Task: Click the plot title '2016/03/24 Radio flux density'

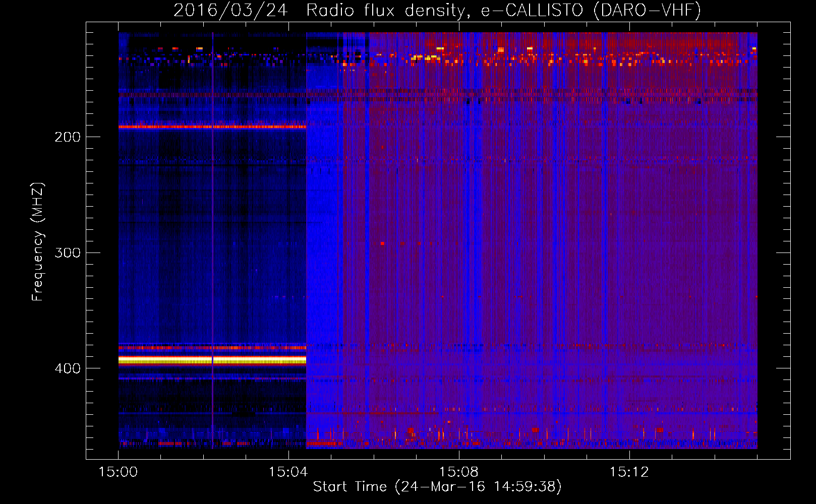Action: point(320,10)
